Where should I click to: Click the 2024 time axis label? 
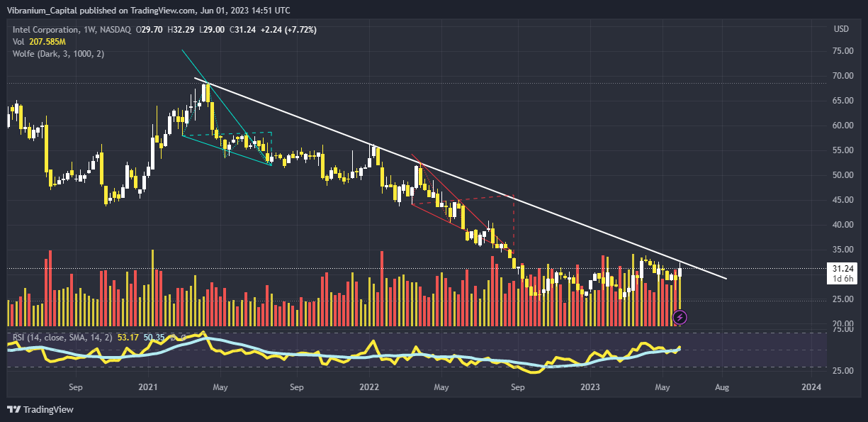point(811,387)
